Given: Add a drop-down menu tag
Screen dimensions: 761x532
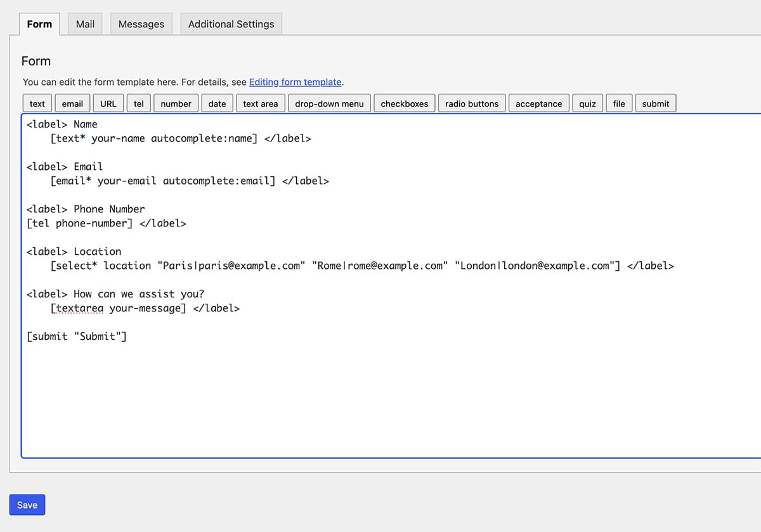Looking at the screenshot, I should coord(329,103).
